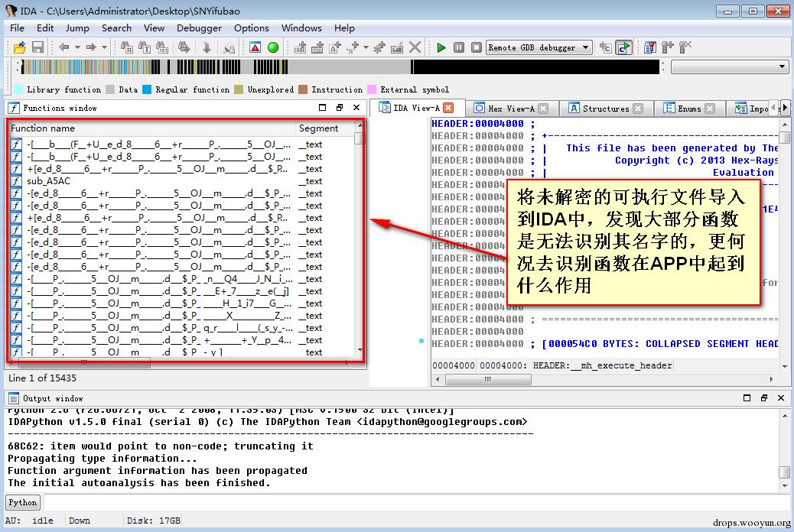
Task: Click the open file toolbar icon
Action: (19, 47)
